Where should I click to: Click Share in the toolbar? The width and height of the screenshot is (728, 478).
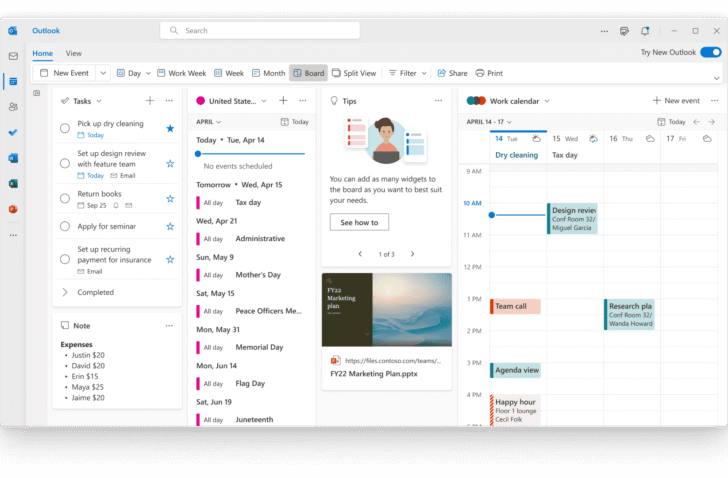coord(452,73)
